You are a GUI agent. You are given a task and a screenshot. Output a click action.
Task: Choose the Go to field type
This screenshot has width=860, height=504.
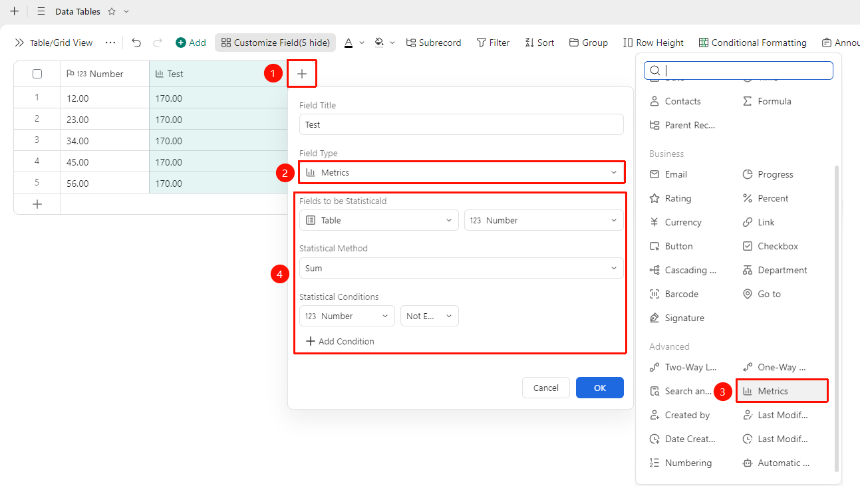(x=761, y=294)
